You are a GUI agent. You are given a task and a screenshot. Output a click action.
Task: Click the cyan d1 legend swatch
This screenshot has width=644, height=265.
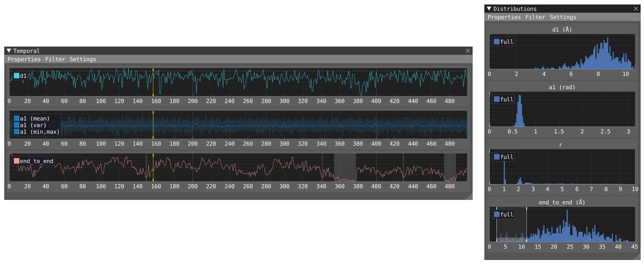tap(17, 76)
